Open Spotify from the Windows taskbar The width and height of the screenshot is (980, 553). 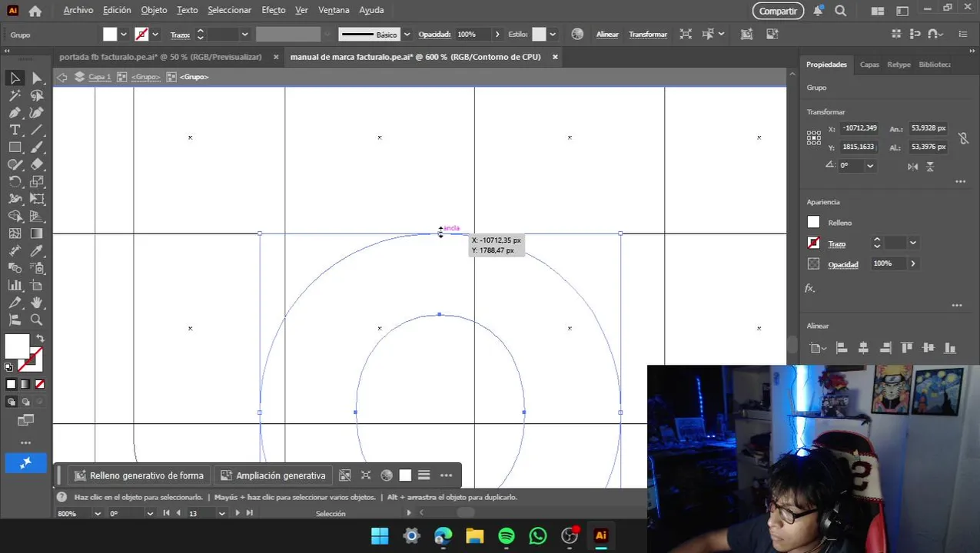507,536
